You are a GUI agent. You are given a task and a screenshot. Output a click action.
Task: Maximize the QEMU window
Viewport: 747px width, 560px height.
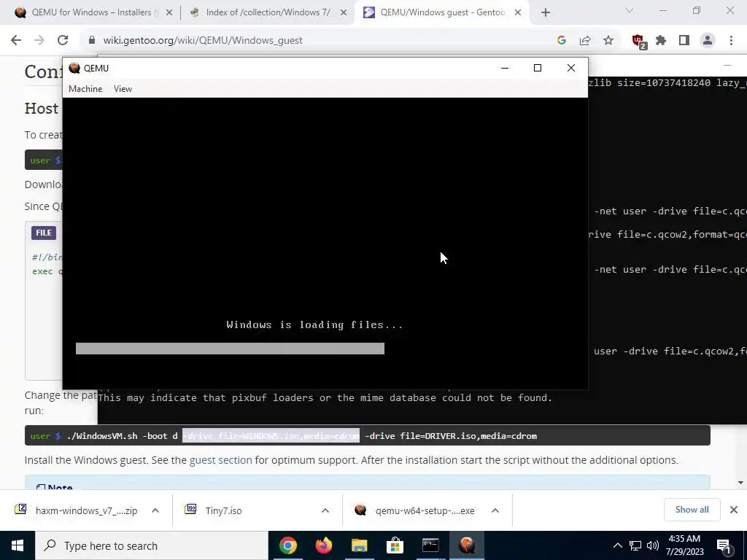tap(538, 68)
